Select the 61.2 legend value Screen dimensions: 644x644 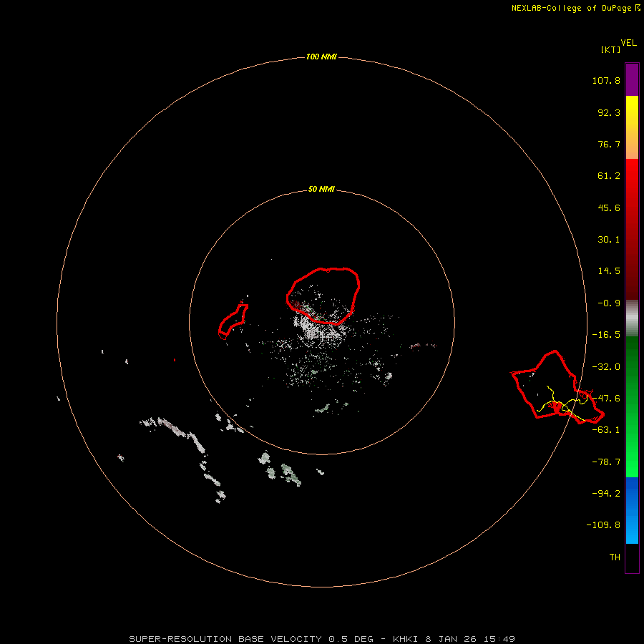(x=609, y=176)
